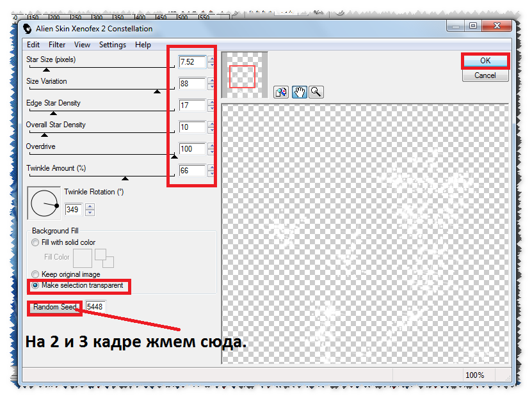This screenshot has height=399, width=532.
Task: Click the Star Size spinner arrows
Action: tap(211, 62)
